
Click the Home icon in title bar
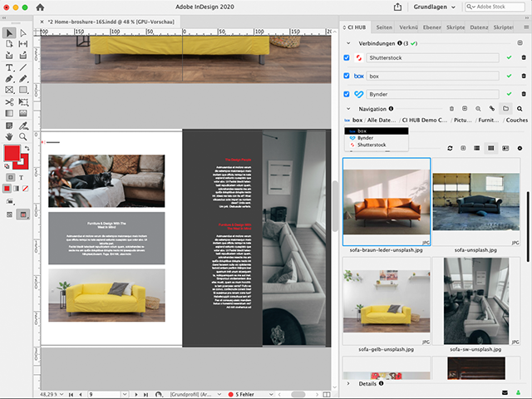[x=39, y=7]
